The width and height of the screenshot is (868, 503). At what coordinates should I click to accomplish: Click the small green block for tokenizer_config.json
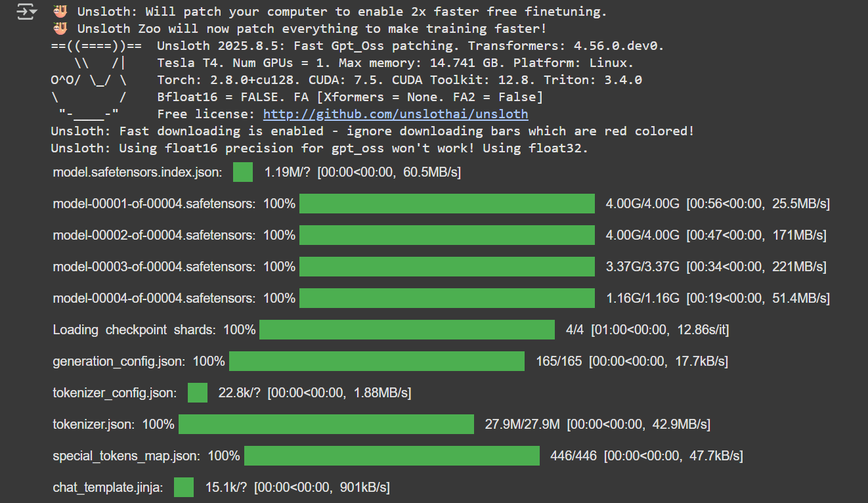(198, 393)
